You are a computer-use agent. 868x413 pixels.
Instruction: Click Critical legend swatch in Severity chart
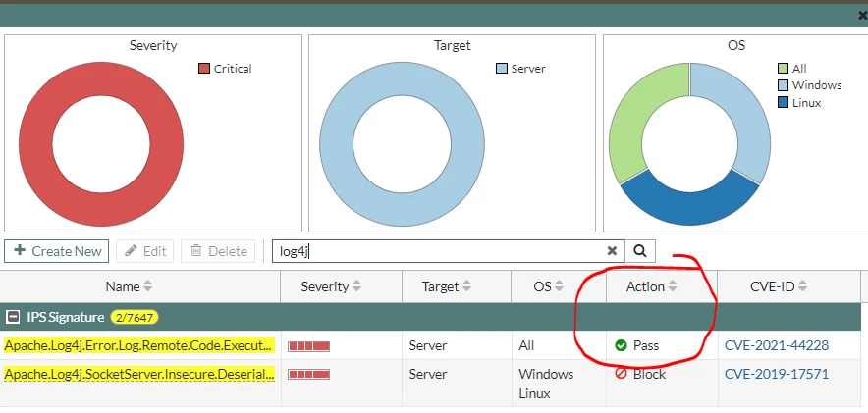tap(204, 69)
